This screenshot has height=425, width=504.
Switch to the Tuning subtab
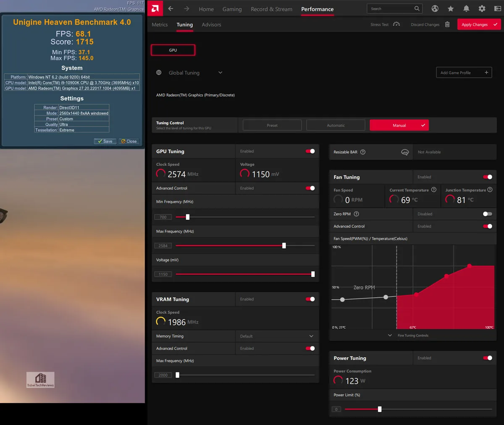(x=185, y=25)
